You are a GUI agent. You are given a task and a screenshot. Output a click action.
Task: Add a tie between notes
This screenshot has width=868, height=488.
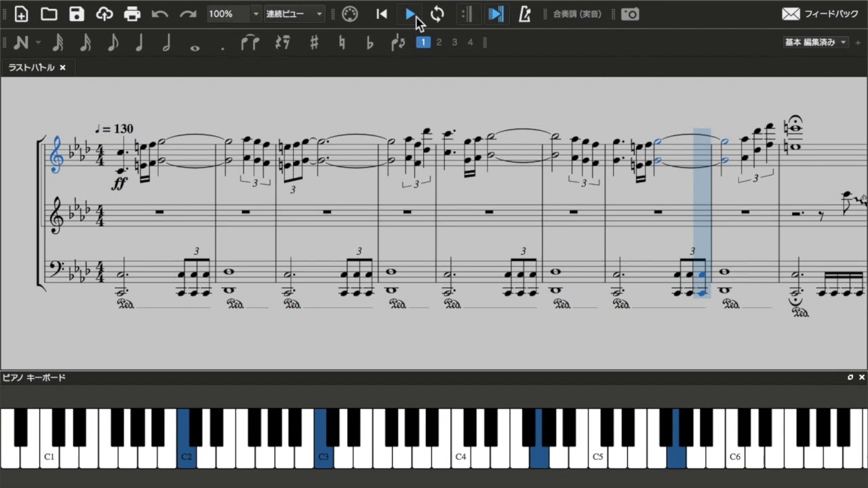250,43
